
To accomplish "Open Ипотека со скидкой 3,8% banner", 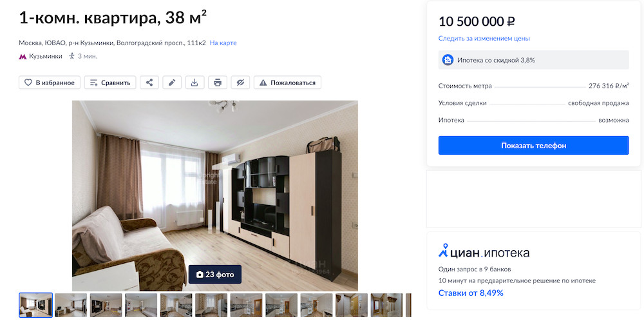I will point(533,60).
